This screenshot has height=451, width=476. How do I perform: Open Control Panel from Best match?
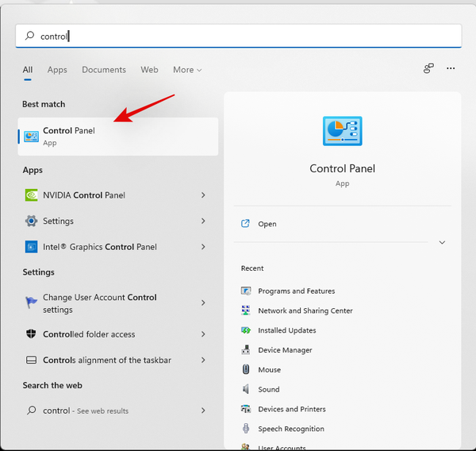[118, 137]
